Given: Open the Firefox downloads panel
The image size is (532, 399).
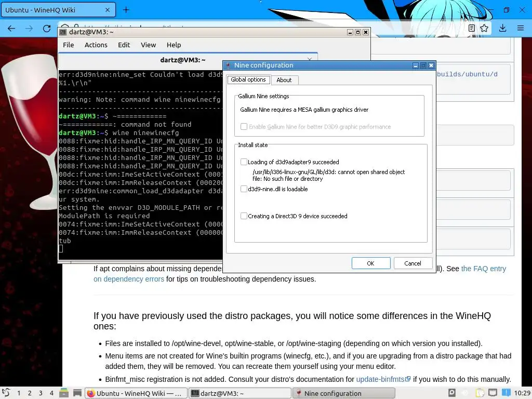Looking at the screenshot, I should click(x=503, y=28).
